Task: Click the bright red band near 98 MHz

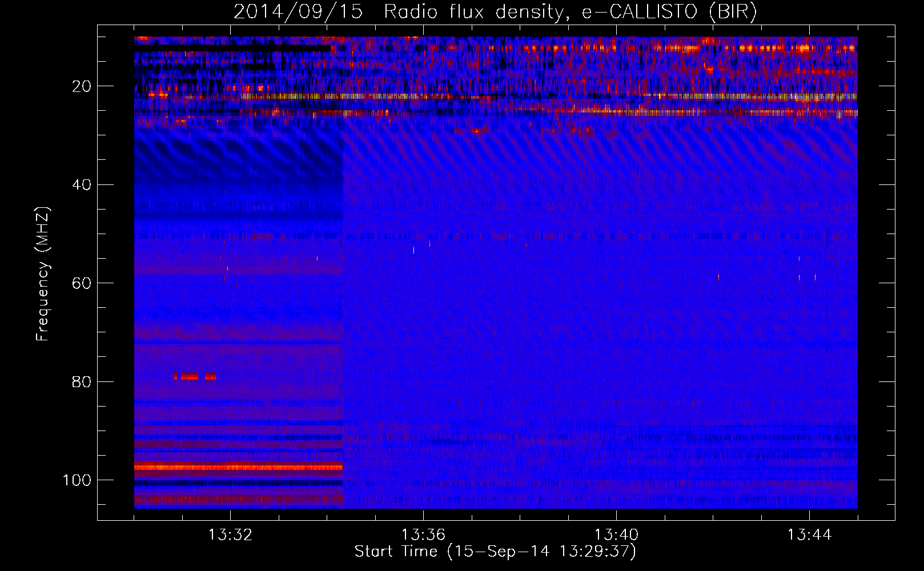Action: point(239,467)
